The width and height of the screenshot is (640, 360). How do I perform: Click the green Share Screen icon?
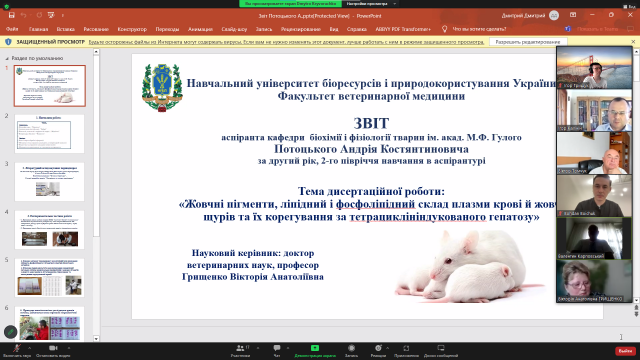(x=315, y=348)
